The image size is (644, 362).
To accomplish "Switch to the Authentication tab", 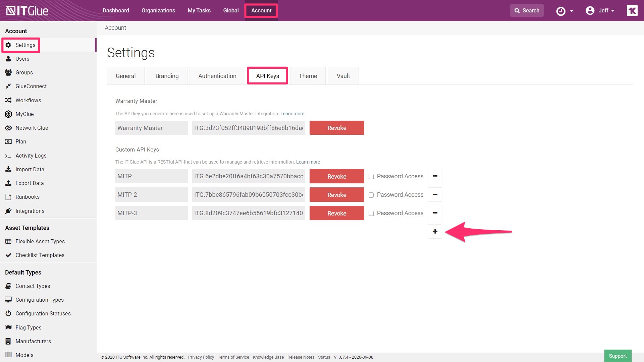I will 217,76.
